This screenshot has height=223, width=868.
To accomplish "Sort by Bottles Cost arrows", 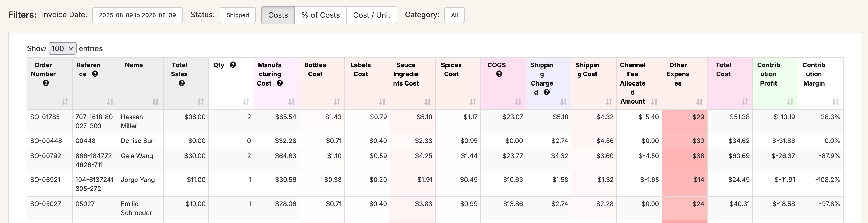I will pyautogui.click(x=337, y=101).
